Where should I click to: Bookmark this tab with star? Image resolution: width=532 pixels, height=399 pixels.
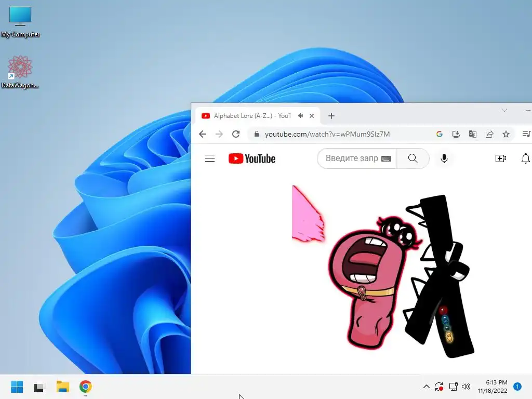click(506, 134)
